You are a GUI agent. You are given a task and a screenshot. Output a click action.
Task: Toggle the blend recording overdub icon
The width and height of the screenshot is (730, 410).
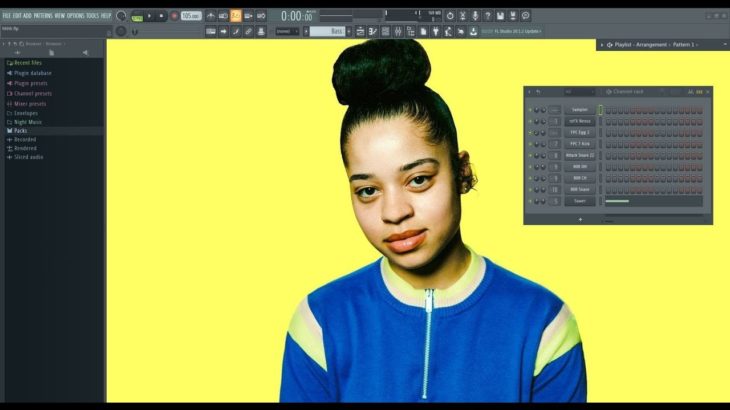coord(249,16)
